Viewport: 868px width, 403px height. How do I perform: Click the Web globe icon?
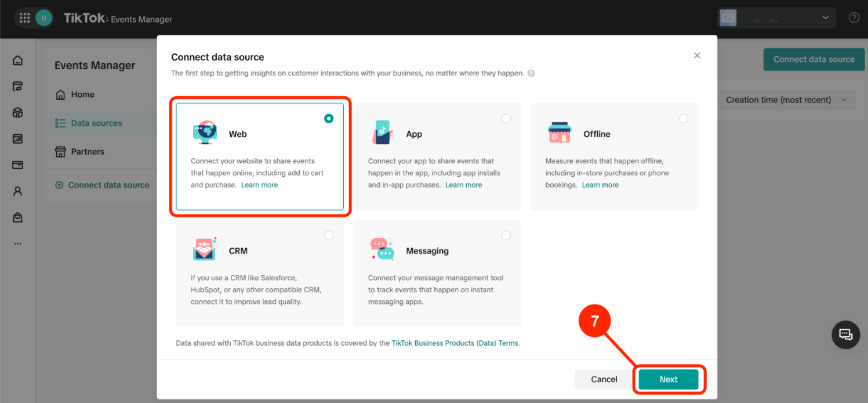[x=205, y=133]
